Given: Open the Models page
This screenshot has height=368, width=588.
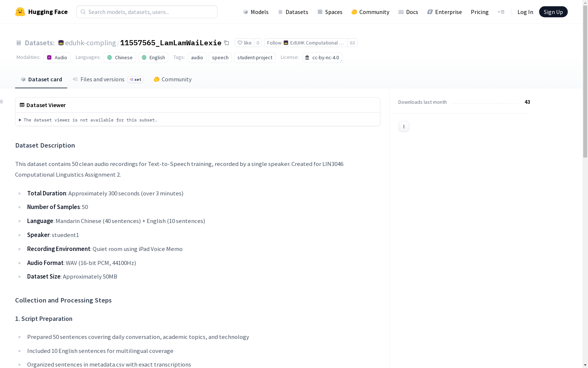Looking at the screenshot, I should click(x=256, y=12).
